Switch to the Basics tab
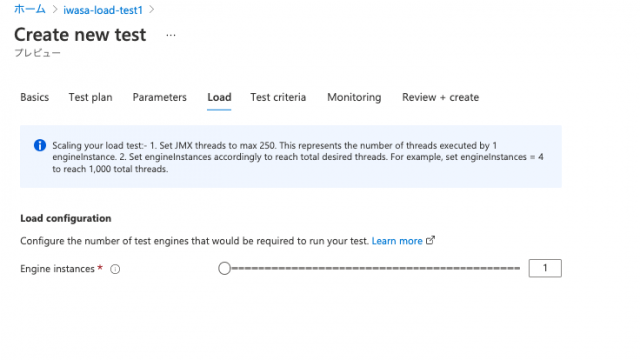Viewport: 640px width, 360px height. (35, 97)
